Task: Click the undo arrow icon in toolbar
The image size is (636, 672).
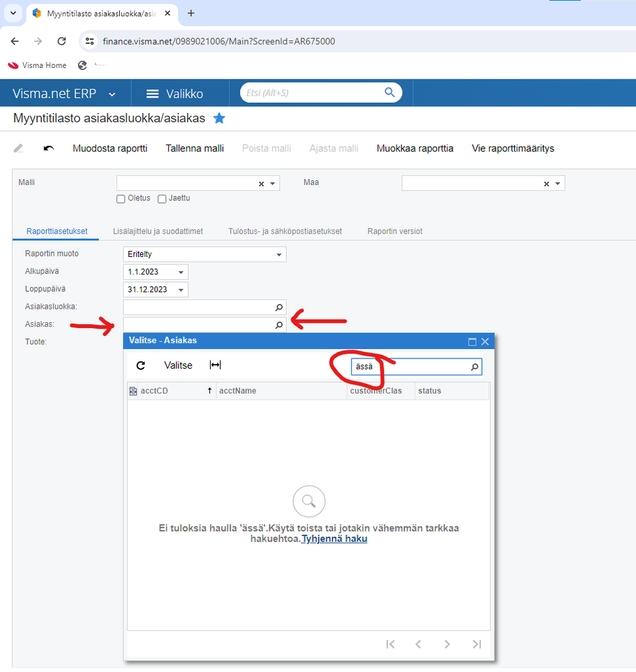Action: [48, 148]
